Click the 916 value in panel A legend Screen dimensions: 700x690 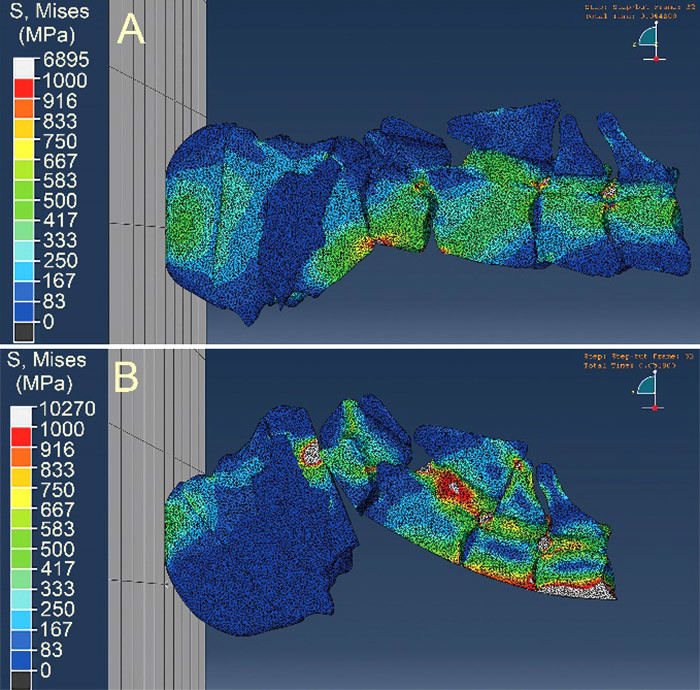pyautogui.click(x=60, y=101)
